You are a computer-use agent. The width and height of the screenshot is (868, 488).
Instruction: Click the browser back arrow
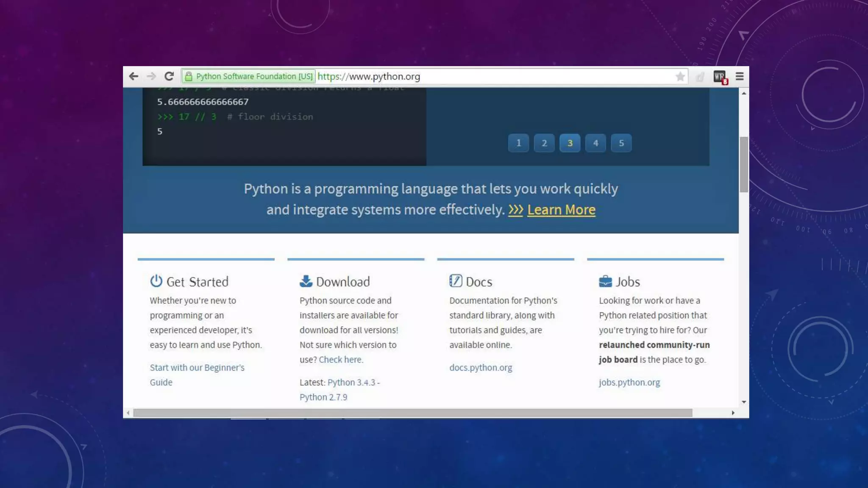(x=134, y=76)
